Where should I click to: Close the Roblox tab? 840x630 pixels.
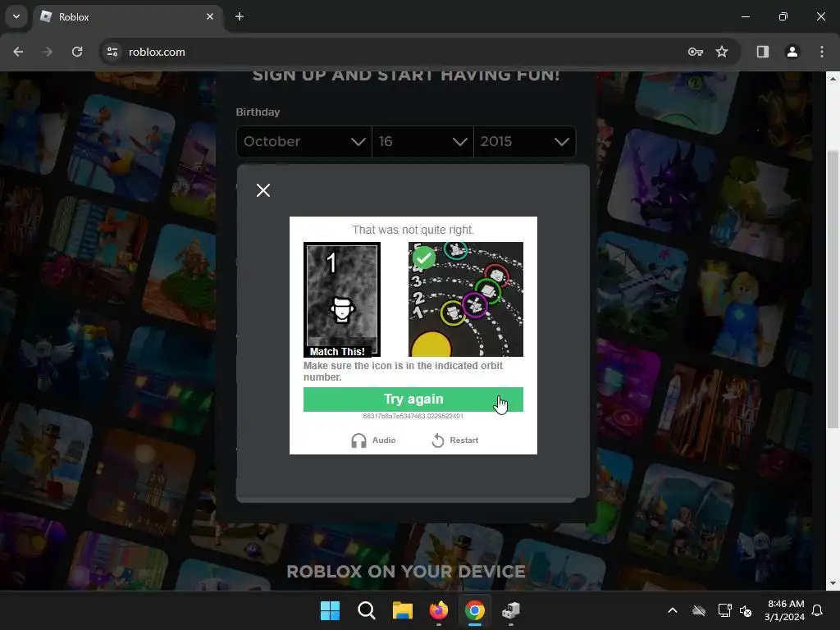point(210,16)
